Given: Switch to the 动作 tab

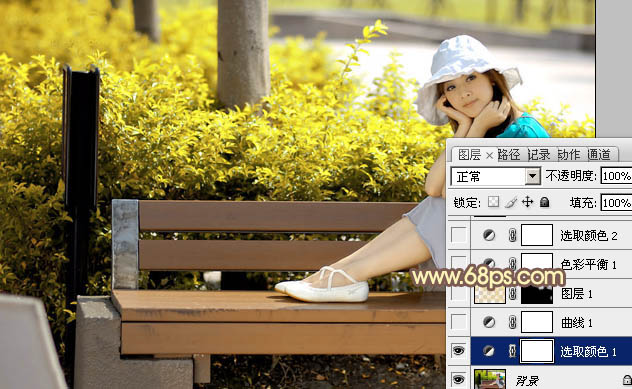Looking at the screenshot, I should click(569, 155).
